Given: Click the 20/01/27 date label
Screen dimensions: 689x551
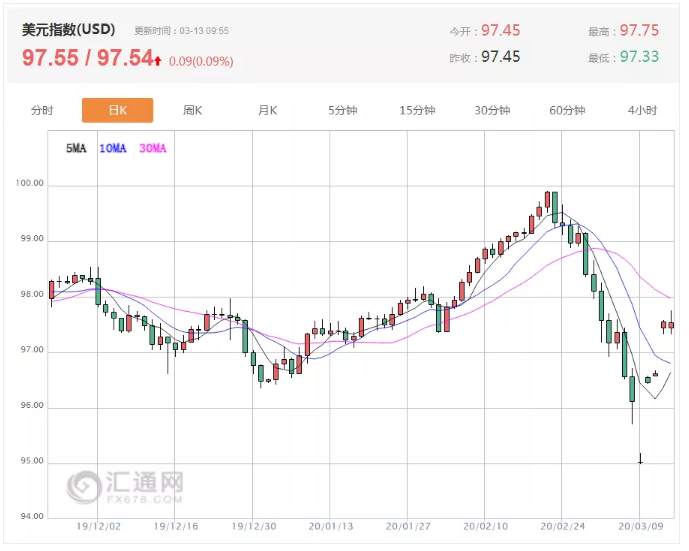Looking at the screenshot, I should (x=408, y=526).
